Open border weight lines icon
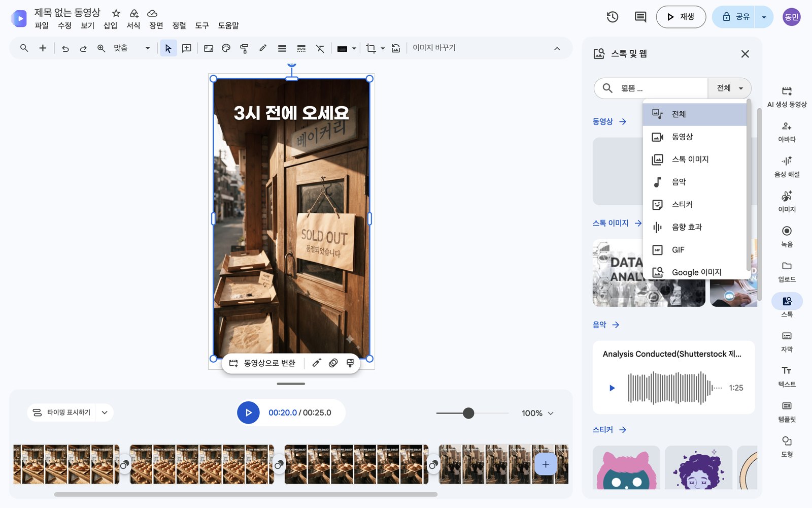 click(x=282, y=48)
